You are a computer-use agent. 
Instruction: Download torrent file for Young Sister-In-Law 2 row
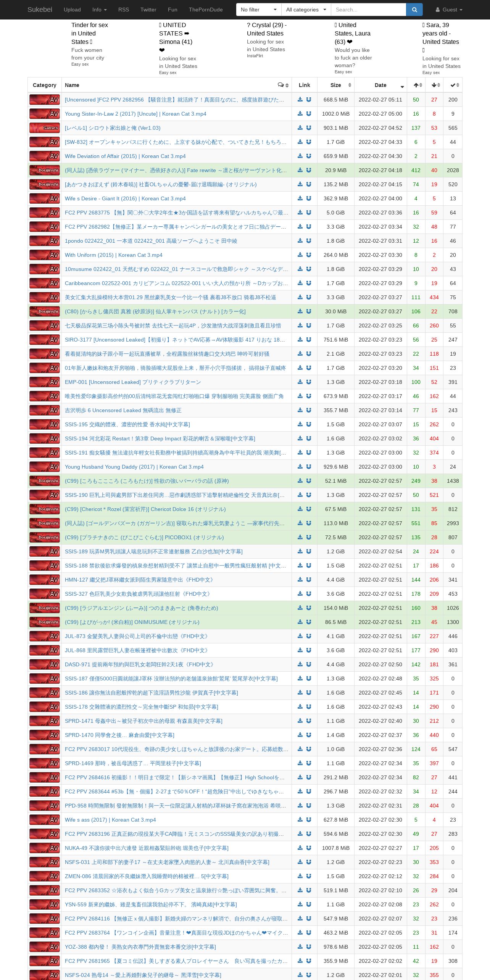(x=300, y=114)
